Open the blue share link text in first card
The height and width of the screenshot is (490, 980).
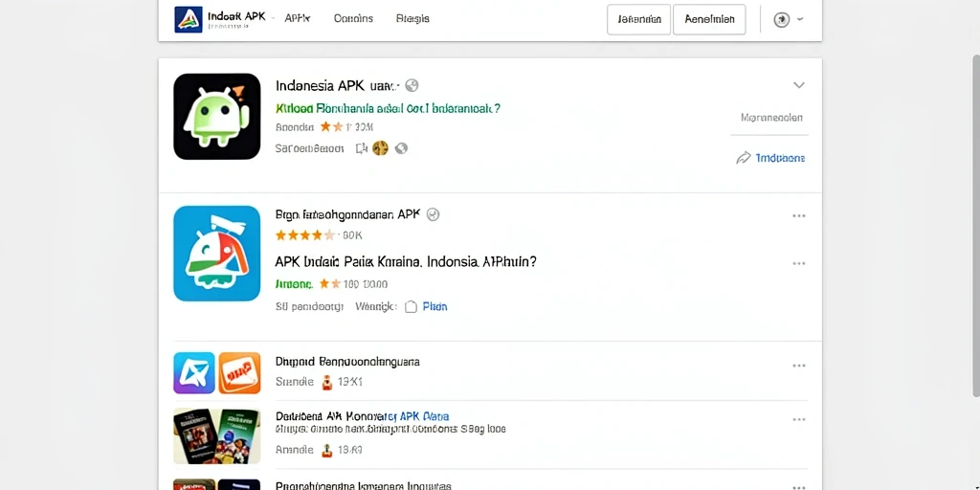point(780,158)
